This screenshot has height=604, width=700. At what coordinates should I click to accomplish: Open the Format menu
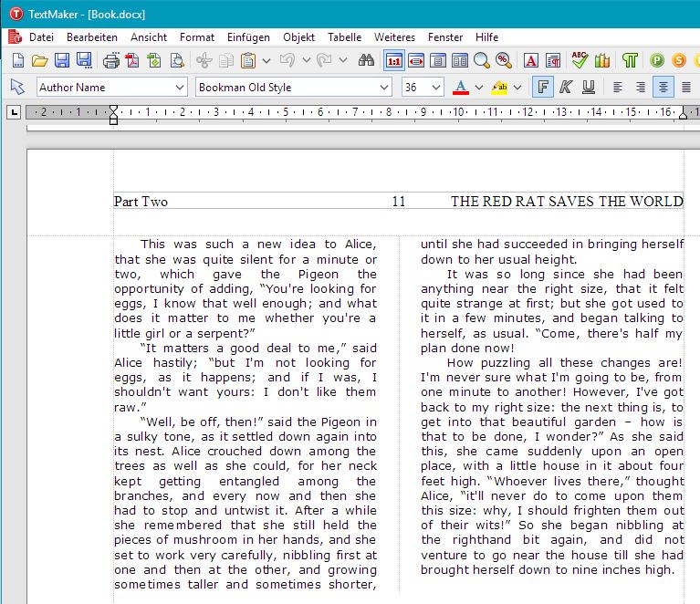point(197,37)
